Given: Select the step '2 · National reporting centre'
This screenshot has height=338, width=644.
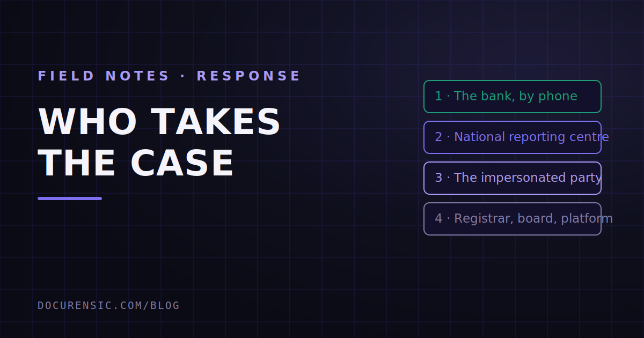Looking at the screenshot, I should coord(513,137).
